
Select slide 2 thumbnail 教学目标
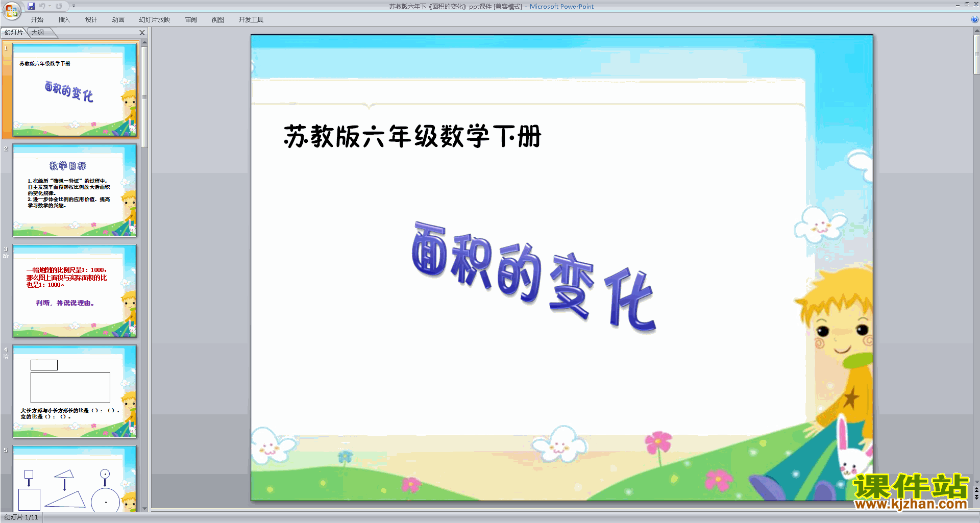tap(75, 190)
